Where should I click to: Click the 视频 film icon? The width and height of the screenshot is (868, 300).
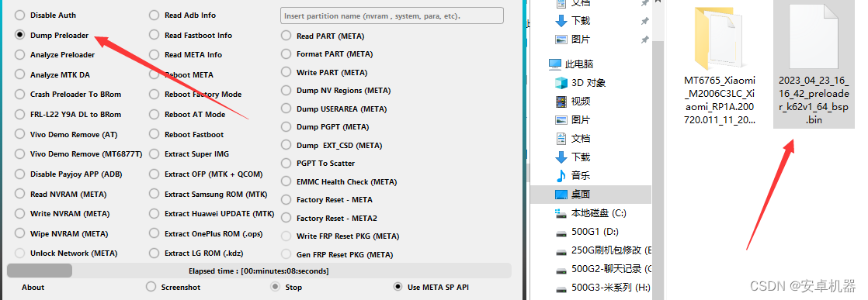tap(561, 102)
